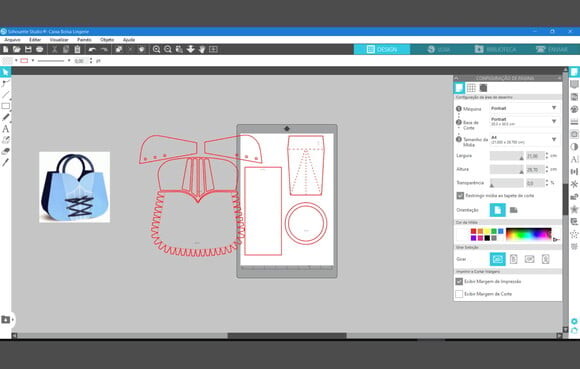Redo the last action
The image size is (580, 369).
click(x=104, y=49)
